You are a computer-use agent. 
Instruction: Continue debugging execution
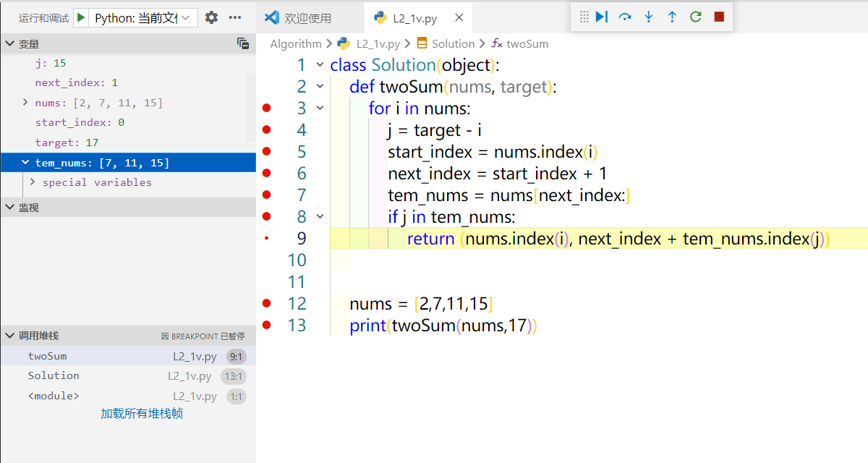click(602, 17)
